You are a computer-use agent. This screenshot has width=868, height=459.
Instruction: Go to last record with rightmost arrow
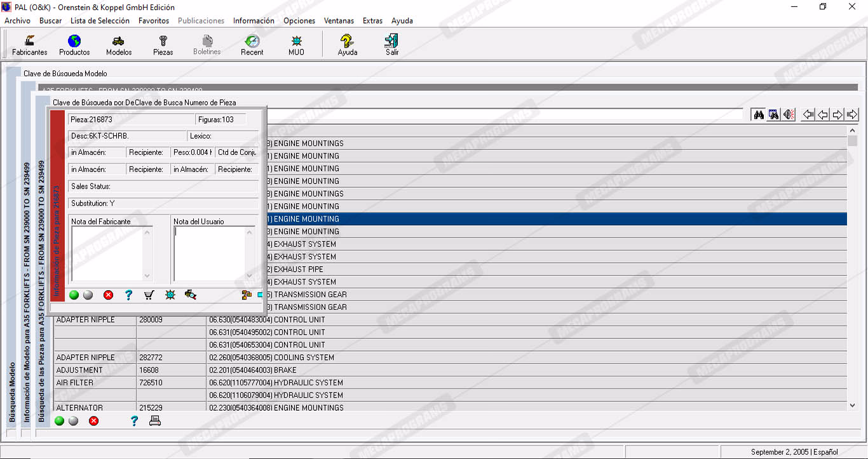pos(852,115)
